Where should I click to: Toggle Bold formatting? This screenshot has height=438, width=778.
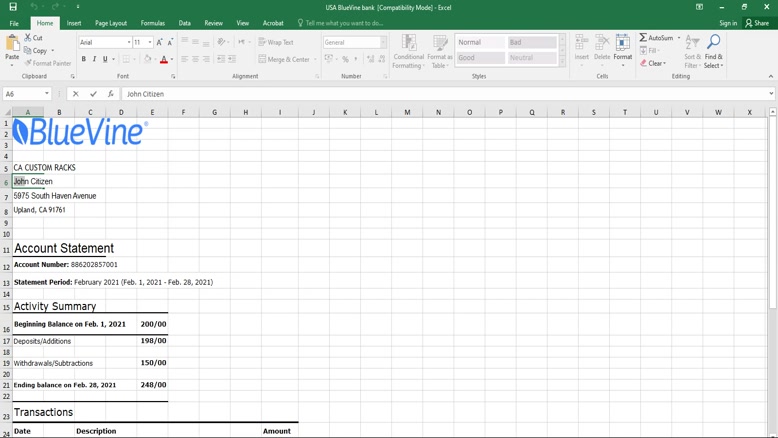84,59
